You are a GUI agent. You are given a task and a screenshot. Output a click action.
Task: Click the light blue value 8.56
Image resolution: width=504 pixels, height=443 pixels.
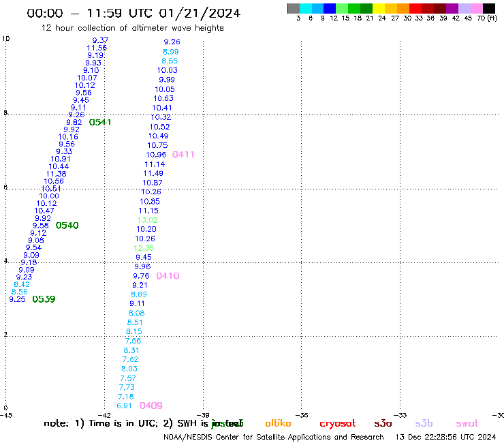coord(19,292)
